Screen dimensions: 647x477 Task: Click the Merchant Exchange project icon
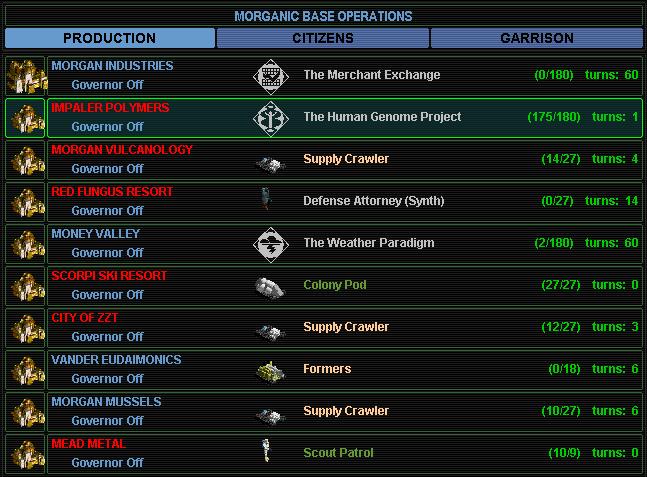tap(267, 75)
